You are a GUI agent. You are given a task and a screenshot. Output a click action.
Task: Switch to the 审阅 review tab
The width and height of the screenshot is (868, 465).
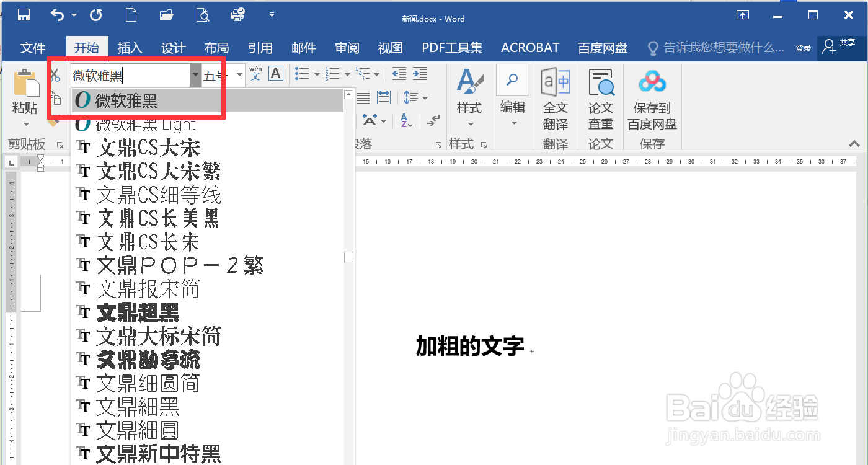(347, 48)
